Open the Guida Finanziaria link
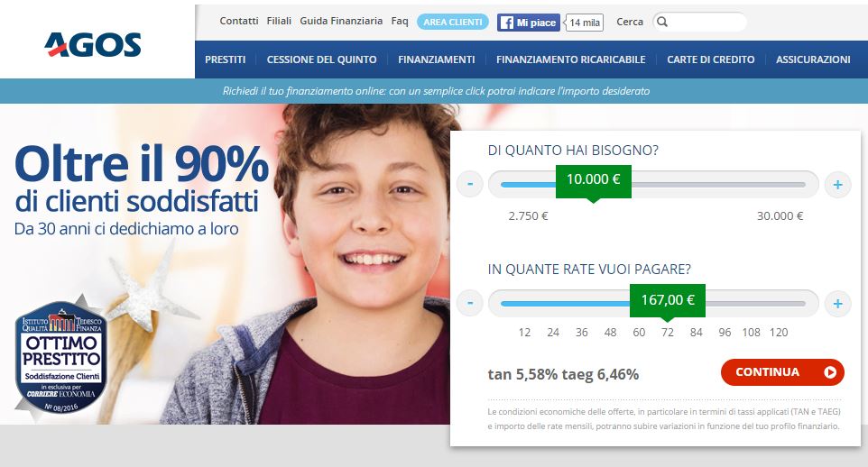This screenshot has width=868, height=467. click(341, 21)
